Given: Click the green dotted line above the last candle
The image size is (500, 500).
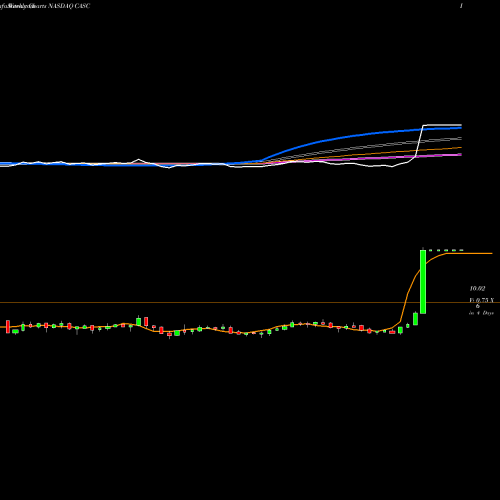Looking at the screenshot, I should (x=445, y=250).
